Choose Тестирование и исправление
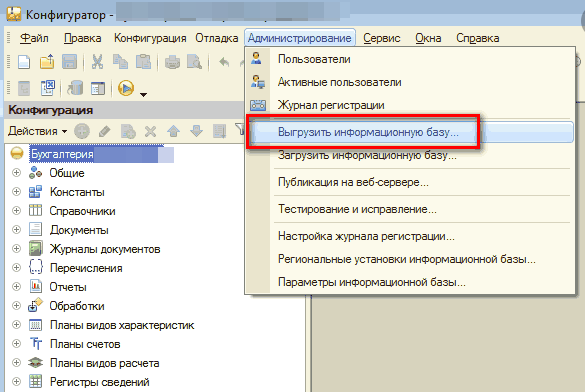Image resolution: width=585 pixels, height=392 pixels. pyautogui.click(x=410, y=209)
